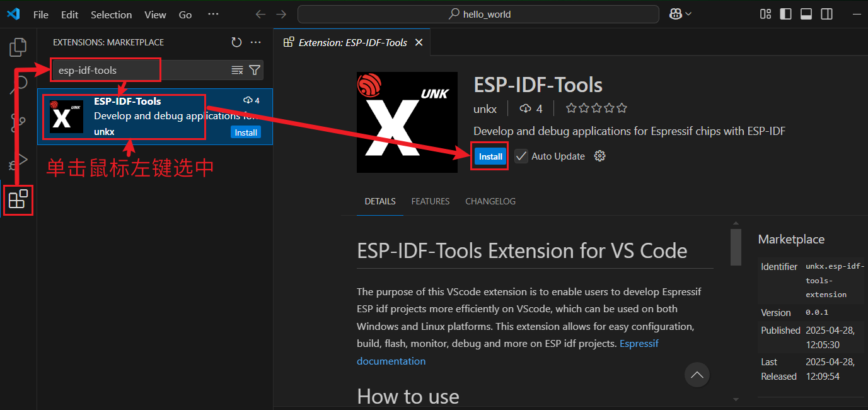
Task: Open the View menu
Action: 155,15
